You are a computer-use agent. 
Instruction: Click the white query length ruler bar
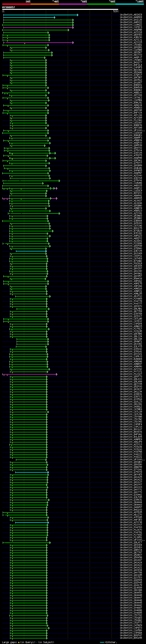[60, 10]
